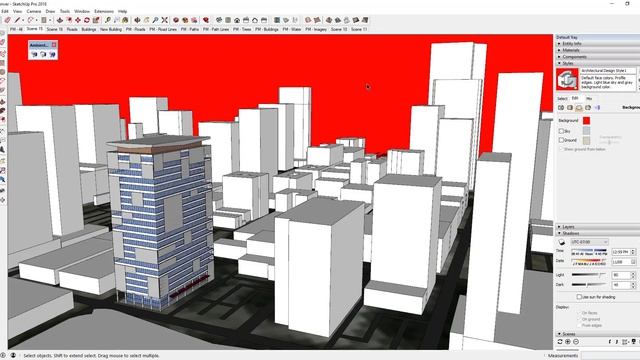
Task: Open the Extension Manager ruby icon
Action: (x=206, y=20)
